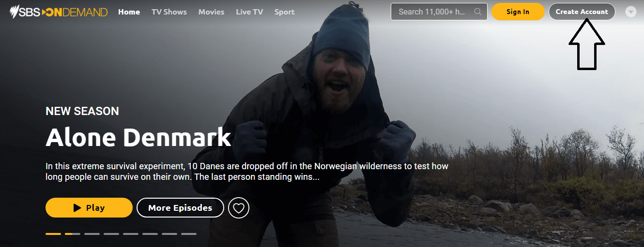
Task: Select the fifth carousel slide indicator
Action: pos(131,234)
